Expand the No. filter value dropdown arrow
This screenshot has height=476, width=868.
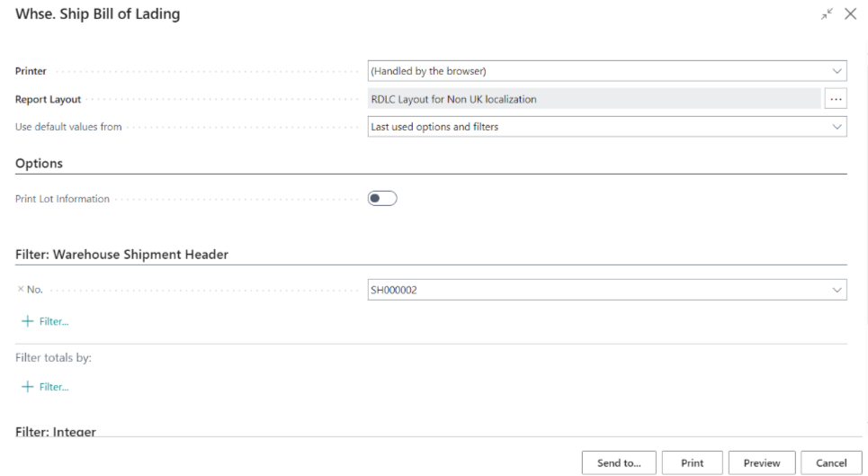point(837,290)
